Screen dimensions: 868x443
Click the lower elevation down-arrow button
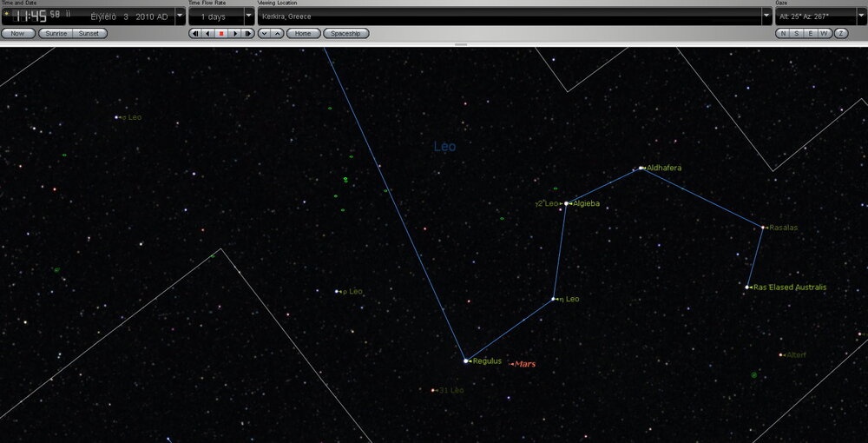click(x=264, y=34)
